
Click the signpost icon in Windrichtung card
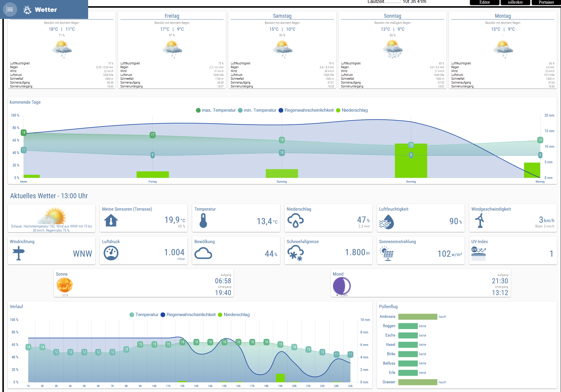point(19,253)
